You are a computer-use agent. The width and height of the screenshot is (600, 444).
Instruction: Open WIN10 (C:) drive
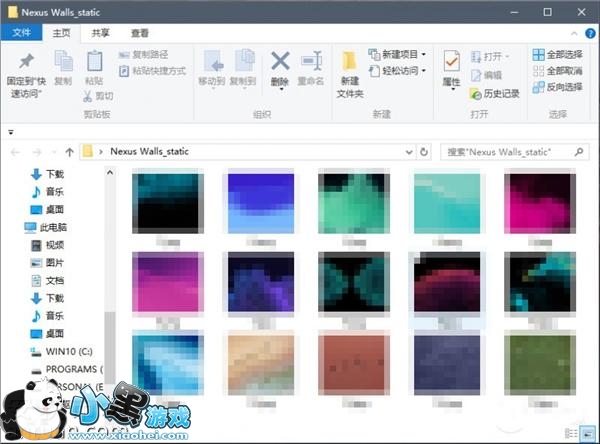point(61,351)
